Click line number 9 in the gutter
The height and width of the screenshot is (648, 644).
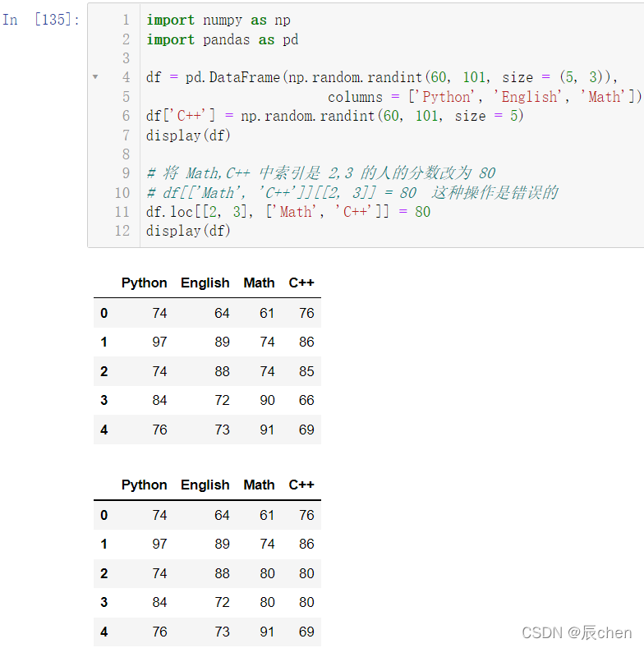tap(126, 173)
